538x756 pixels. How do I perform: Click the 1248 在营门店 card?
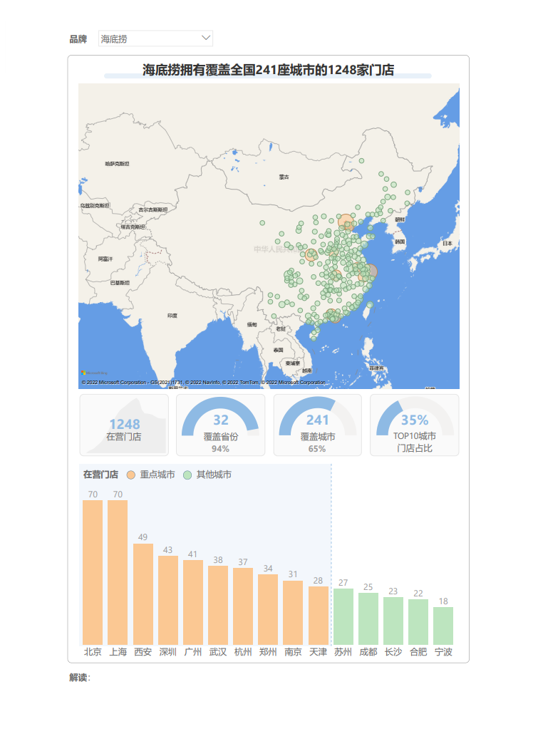click(x=124, y=425)
